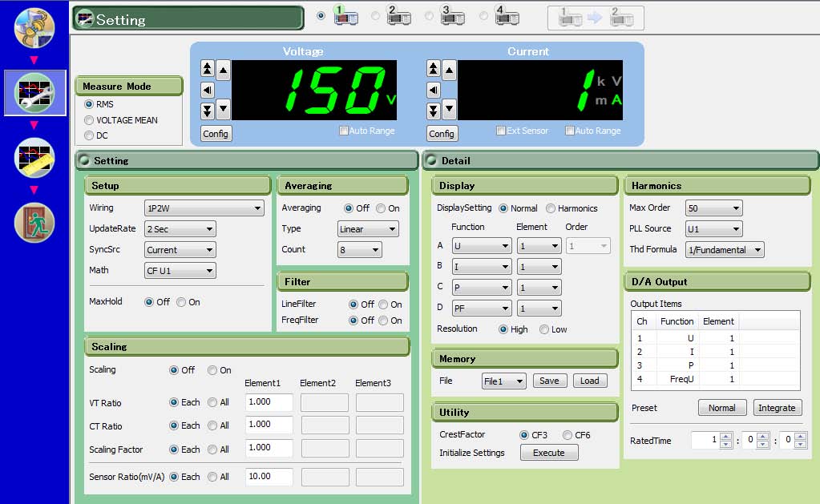Click the VT Ratio Element1 input field
Viewport: 820px width, 504px height.
point(269,402)
